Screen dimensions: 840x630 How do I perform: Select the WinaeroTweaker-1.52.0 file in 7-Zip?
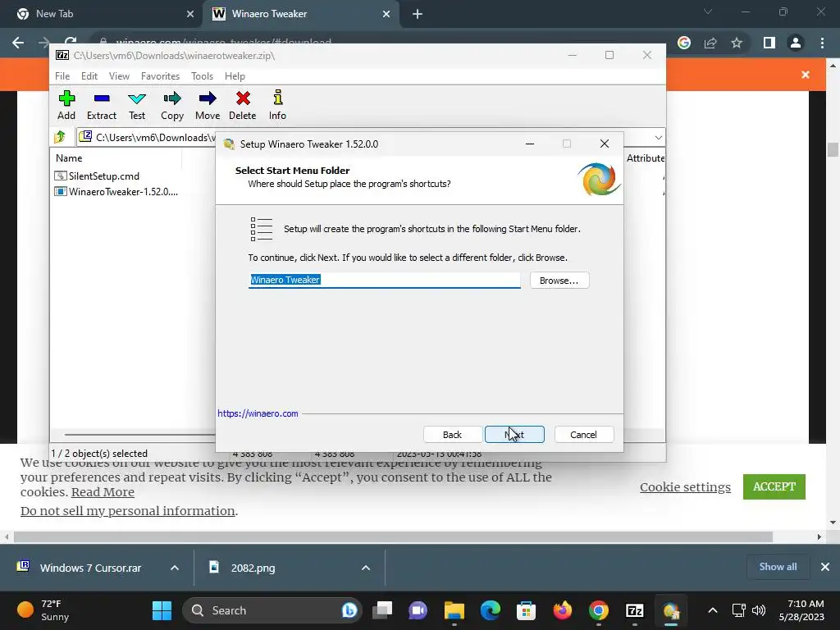pyautogui.click(x=116, y=191)
